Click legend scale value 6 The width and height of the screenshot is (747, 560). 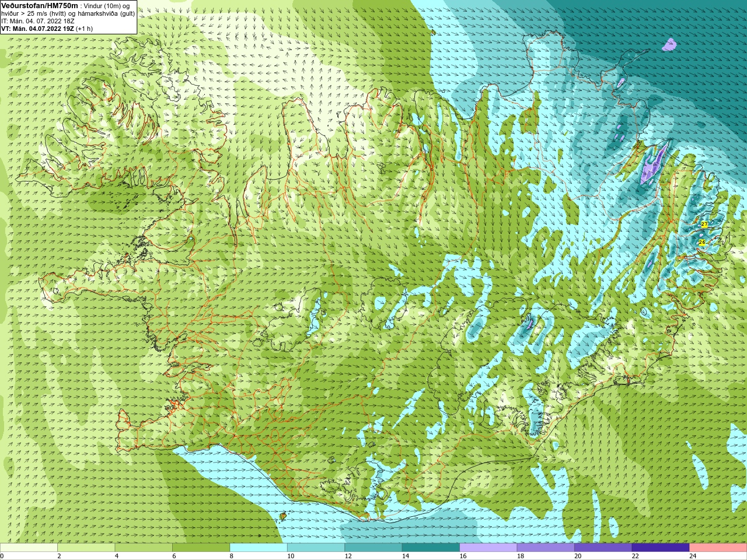coord(174,556)
